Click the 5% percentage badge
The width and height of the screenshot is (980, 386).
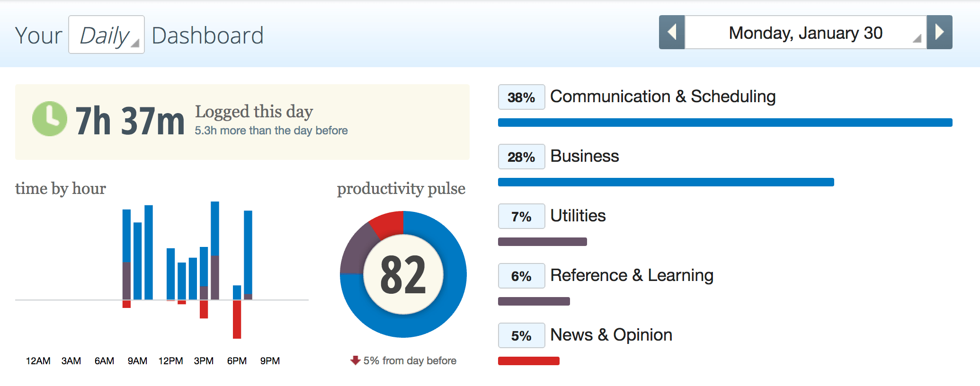click(x=521, y=335)
